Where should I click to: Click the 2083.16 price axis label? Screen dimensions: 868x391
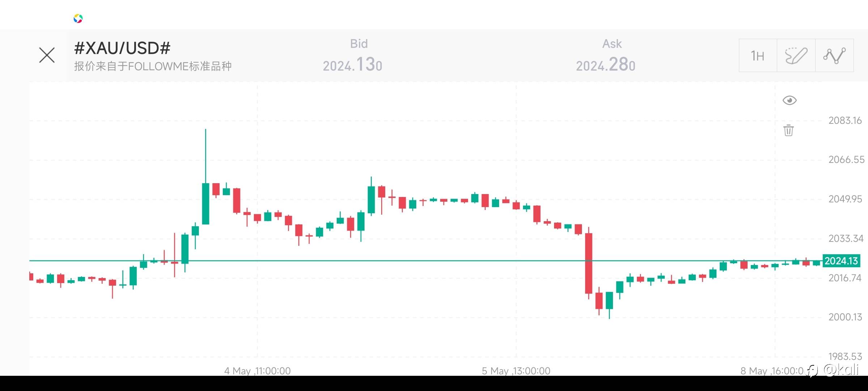point(845,121)
